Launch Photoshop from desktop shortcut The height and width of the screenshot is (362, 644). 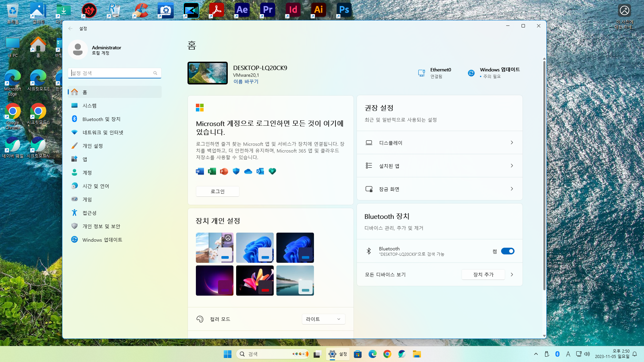pos(344,10)
